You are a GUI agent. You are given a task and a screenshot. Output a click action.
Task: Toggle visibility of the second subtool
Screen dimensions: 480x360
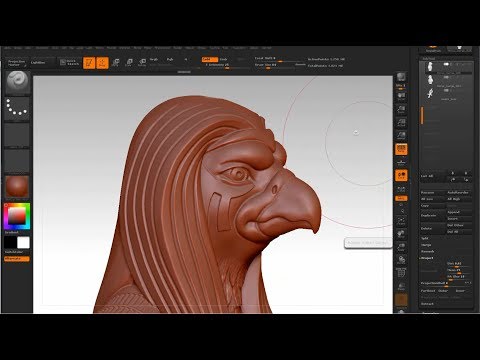446,78
